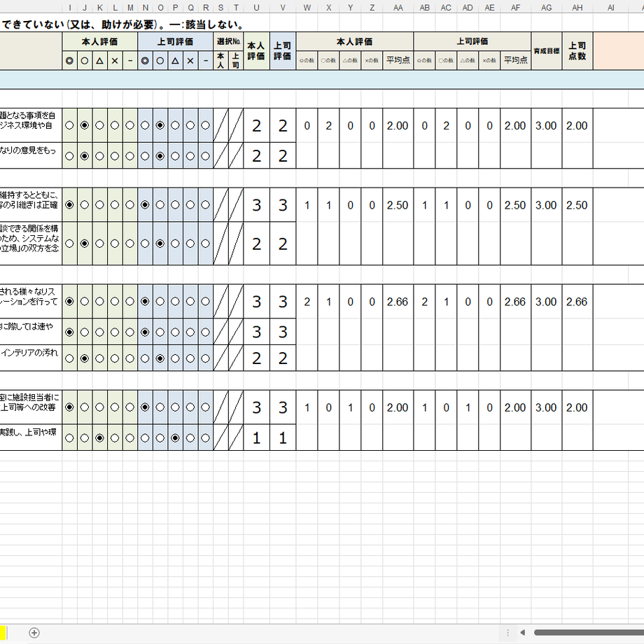Select 本人評価 ◎ radio in インテリアの汚れ row
The width and height of the screenshot is (644, 644).
[69, 358]
